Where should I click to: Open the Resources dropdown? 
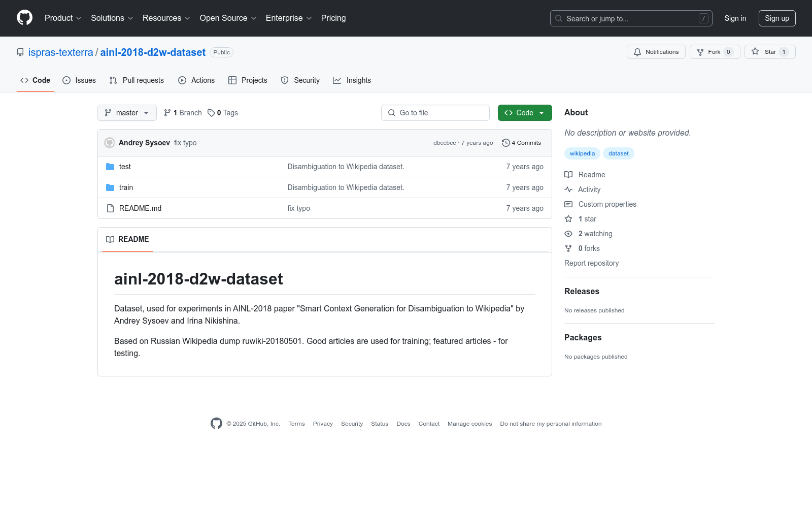tap(166, 18)
